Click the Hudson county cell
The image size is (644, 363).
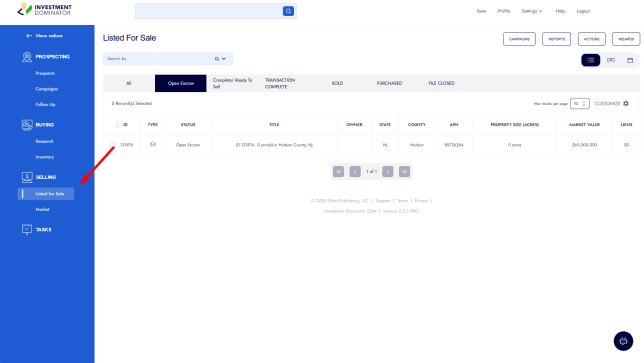click(x=416, y=145)
